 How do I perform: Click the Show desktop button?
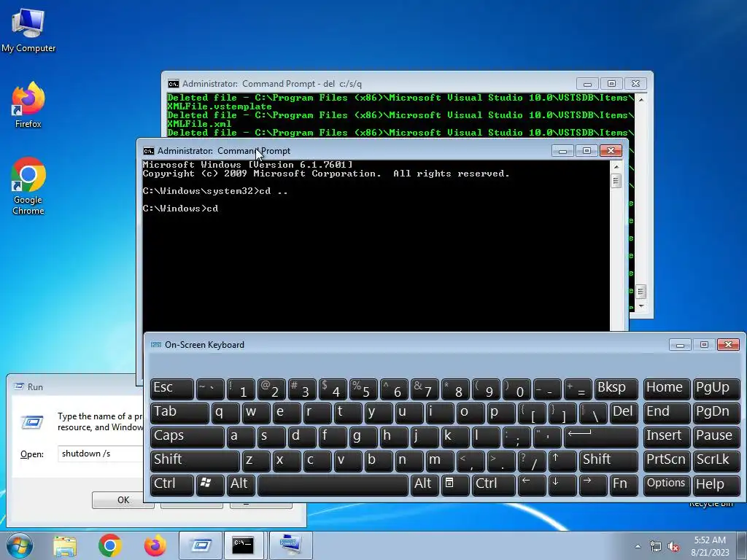742,545
